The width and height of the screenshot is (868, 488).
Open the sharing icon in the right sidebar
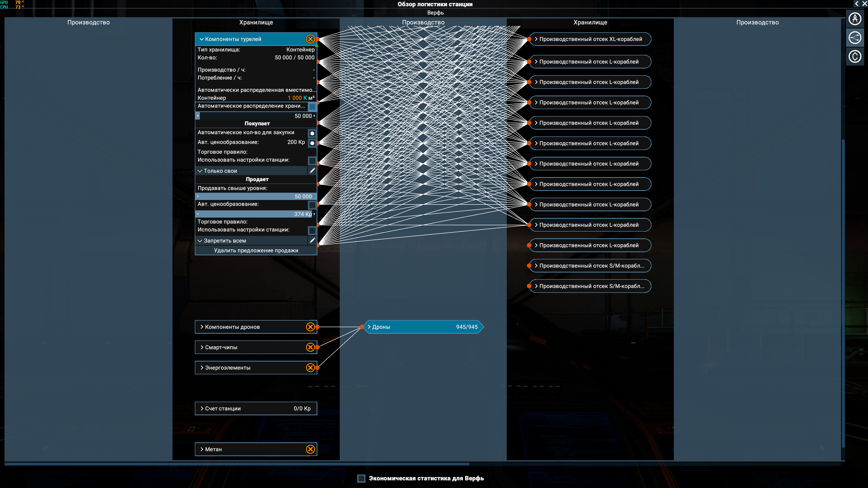click(854, 38)
